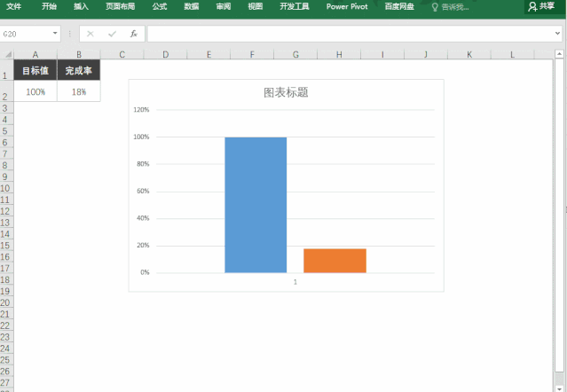Open the 审阅 tab
567x392 pixels.
[x=223, y=6]
